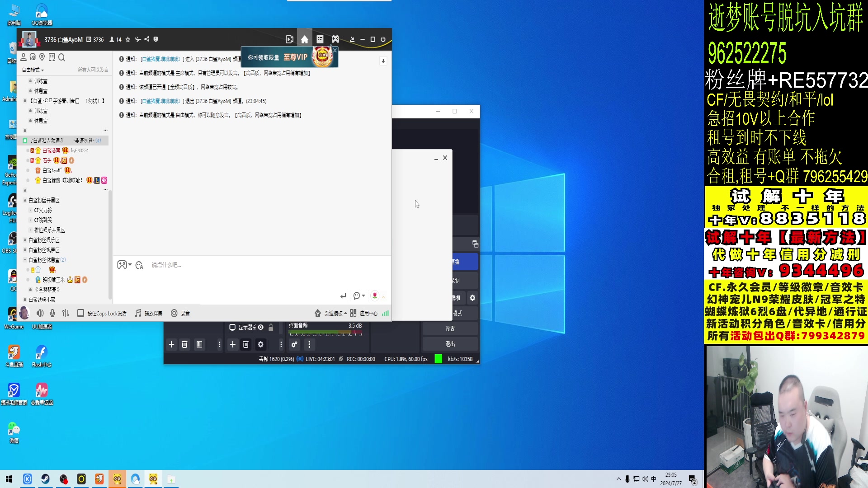
Task: Select the 排位娱乐开黑区 sub-channel
Action: (x=50, y=230)
